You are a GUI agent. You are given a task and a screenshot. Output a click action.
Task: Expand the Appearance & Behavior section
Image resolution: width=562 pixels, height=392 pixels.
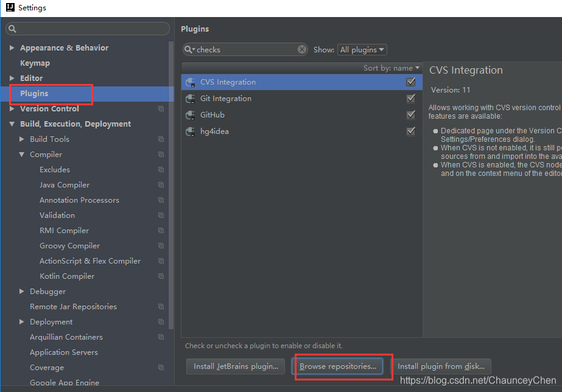[12, 47]
